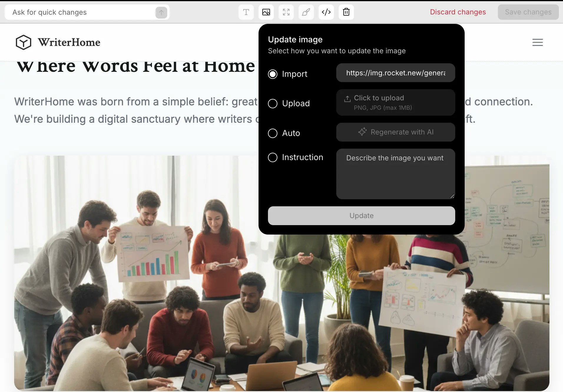This screenshot has width=563, height=392.
Task: Enable the Auto update option
Action: (x=272, y=133)
